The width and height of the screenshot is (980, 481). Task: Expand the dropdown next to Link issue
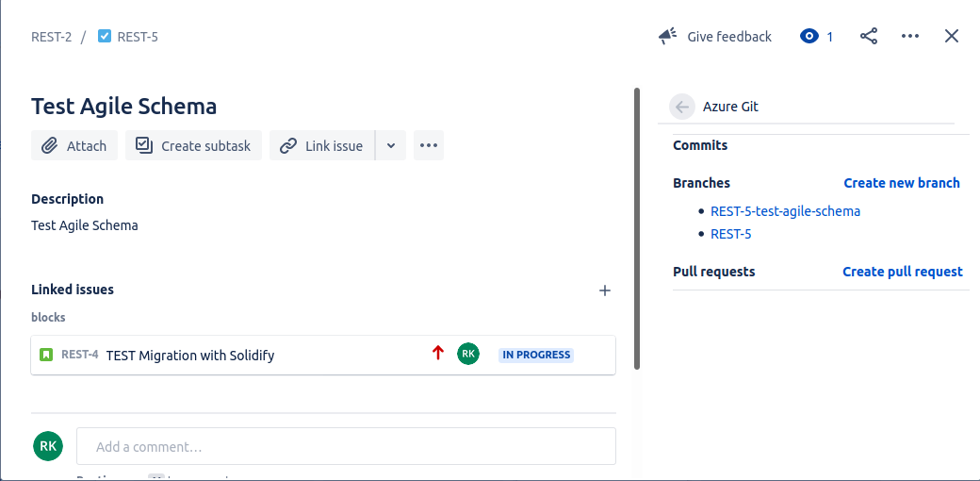391,146
